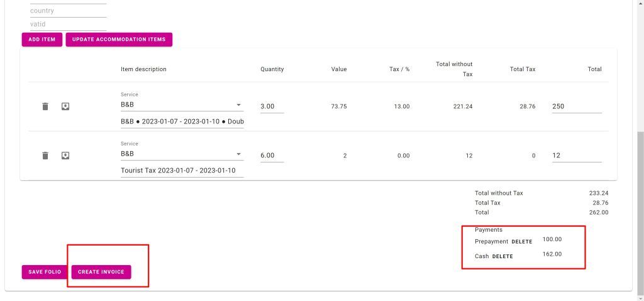Image resolution: width=644 pixels, height=301 pixels.
Task: Edit the total field showing 12
Action: click(576, 156)
